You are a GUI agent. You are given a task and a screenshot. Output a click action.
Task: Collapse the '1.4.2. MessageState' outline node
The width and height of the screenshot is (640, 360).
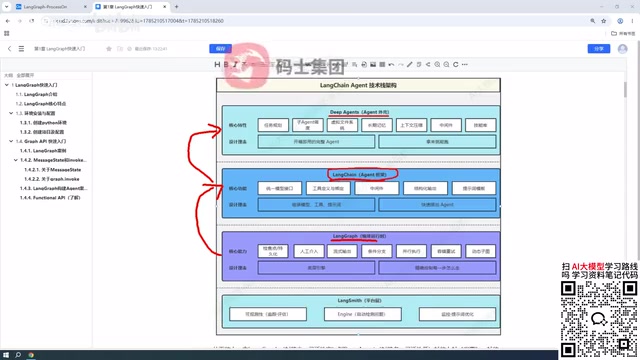(16, 160)
